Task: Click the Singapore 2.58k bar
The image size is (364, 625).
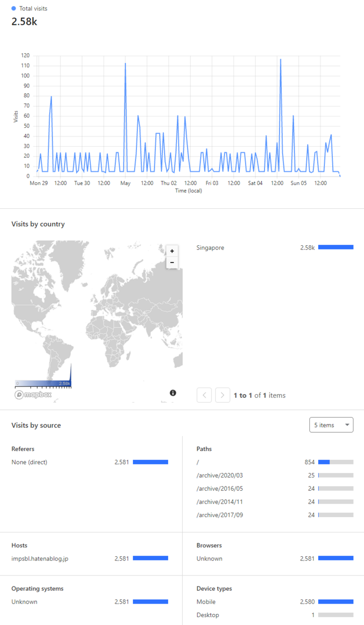Action: pyautogui.click(x=336, y=247)
